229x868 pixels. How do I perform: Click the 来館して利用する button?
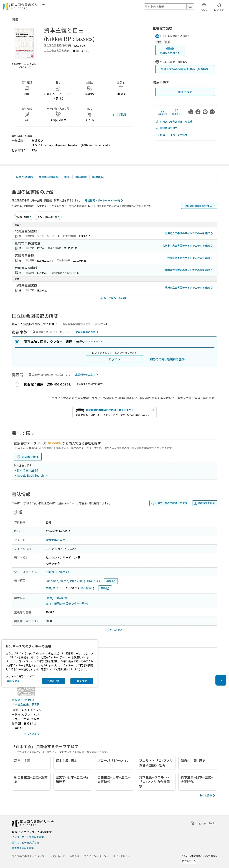pos(170,50)
